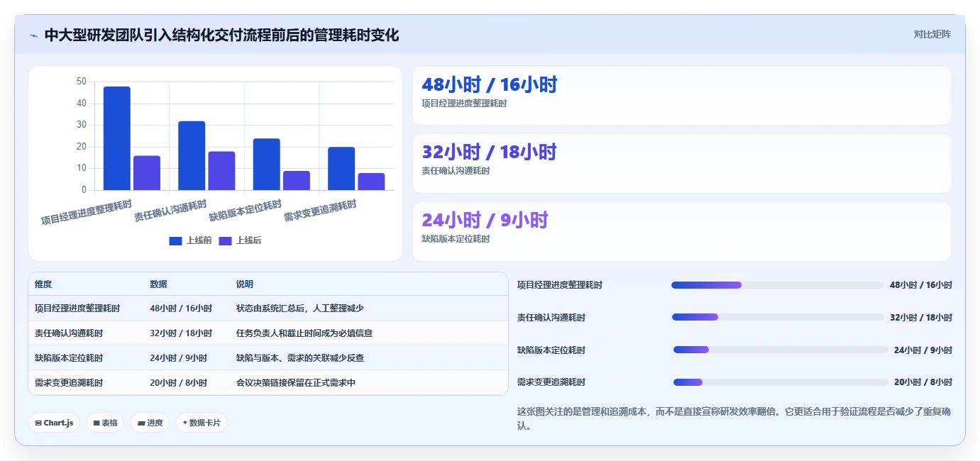The image size is (980, 461).
Task: Select table cell 需求变更追溯耗时 in 维度 column
Action: coord(69,383)
